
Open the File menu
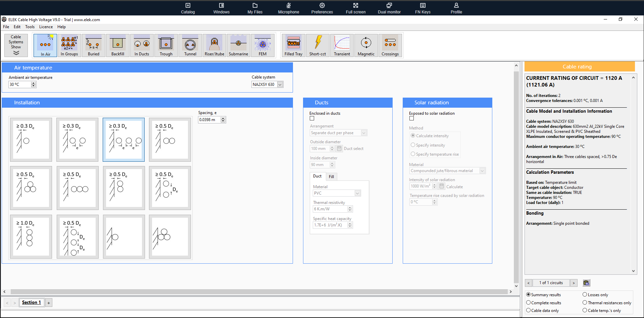pos(6,27)
